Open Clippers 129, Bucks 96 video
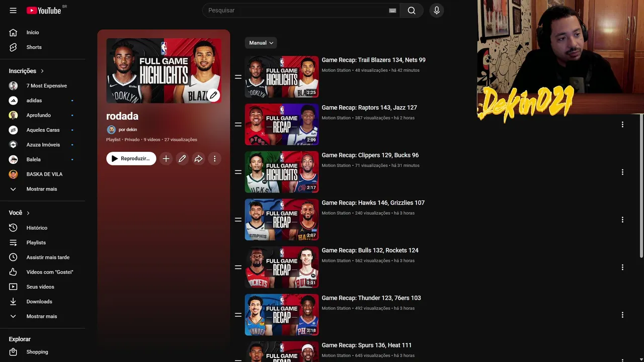The image size is (644, 362). click(370, 155)
